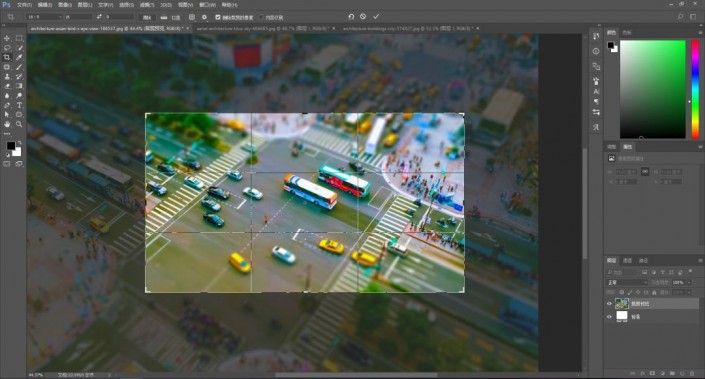Click the Clear button in options bar
This screenshot has width=705, height=379.
click(147, 17)
